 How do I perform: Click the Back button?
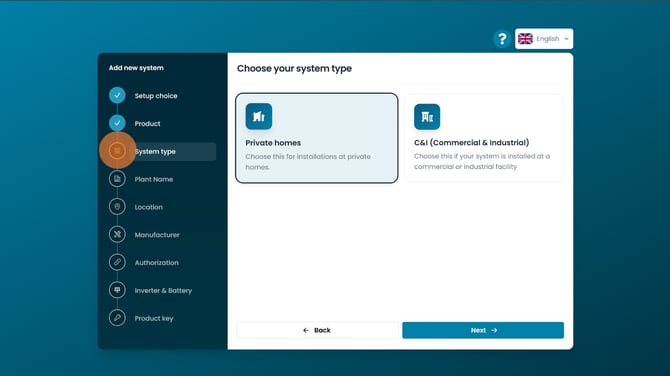[317, 330]
